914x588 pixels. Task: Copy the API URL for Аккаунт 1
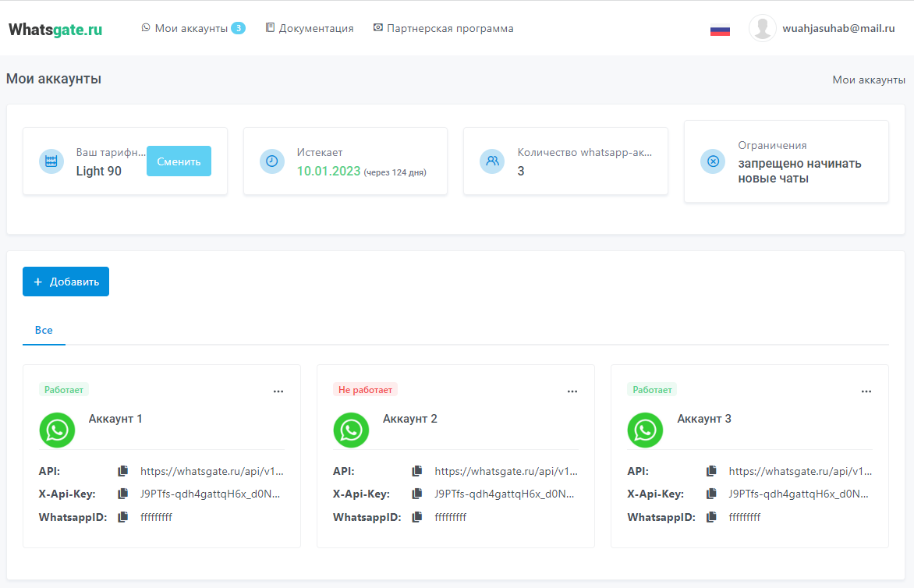tap(122, 471)
